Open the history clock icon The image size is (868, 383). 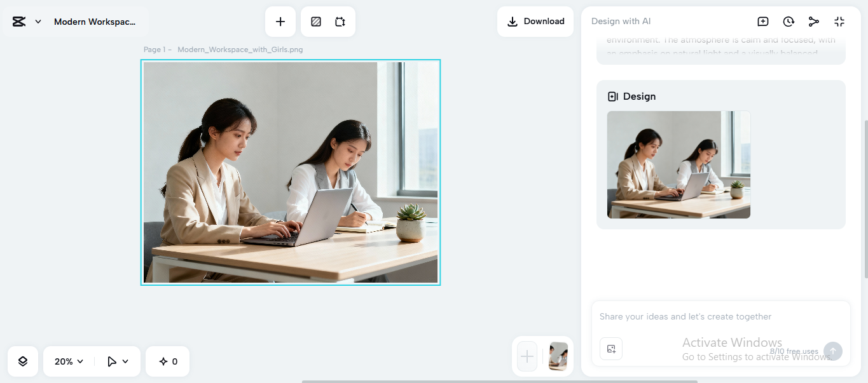[789, 22]
